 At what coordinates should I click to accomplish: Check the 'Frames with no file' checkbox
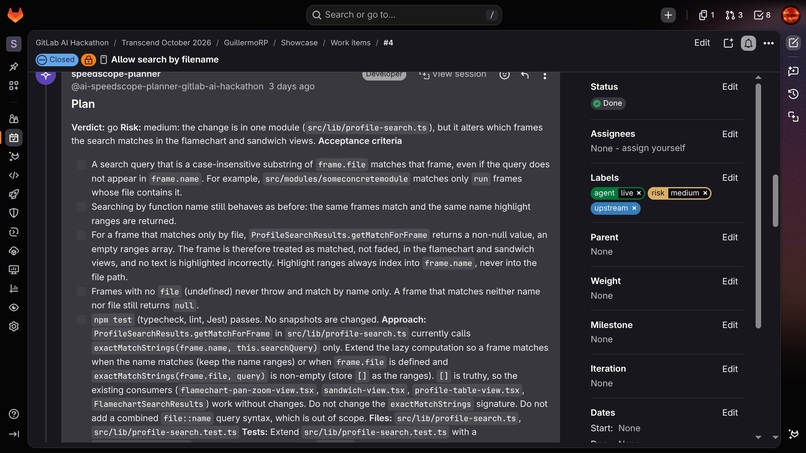[81, 292]
